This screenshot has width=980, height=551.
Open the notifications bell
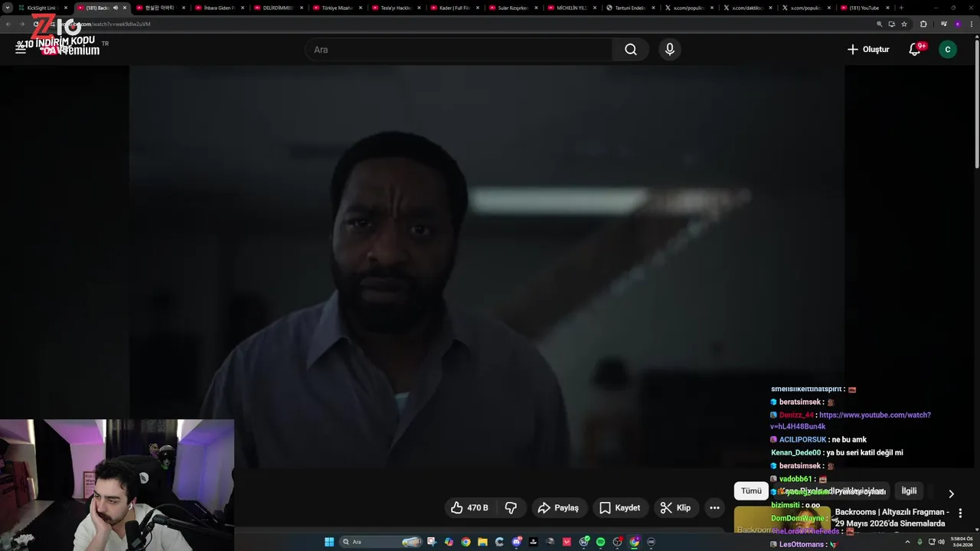[x=915, y=50]
